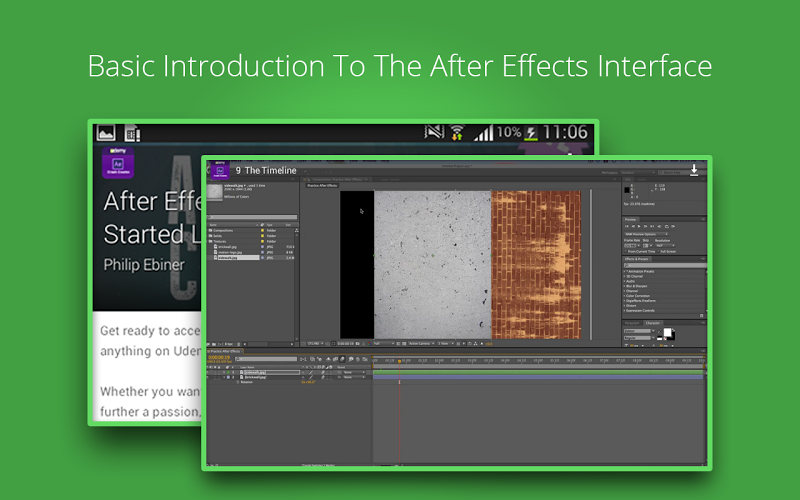Expand the Animation Presets category

pyautogui.click(x=624, y=271)
